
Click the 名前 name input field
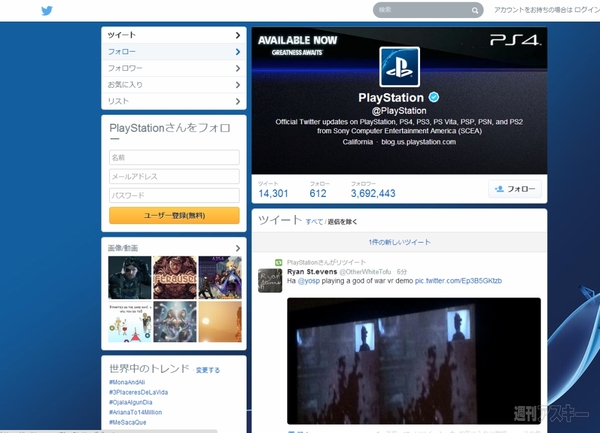(174, 157)
